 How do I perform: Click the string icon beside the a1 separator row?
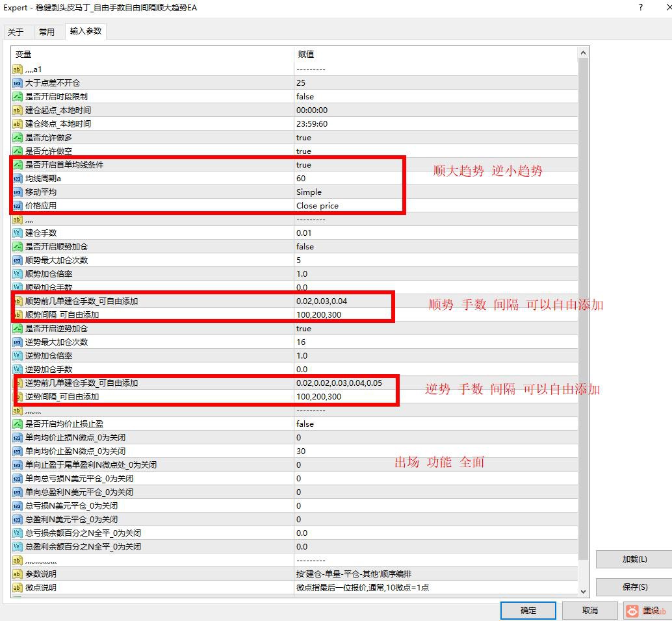pos(17,70)
